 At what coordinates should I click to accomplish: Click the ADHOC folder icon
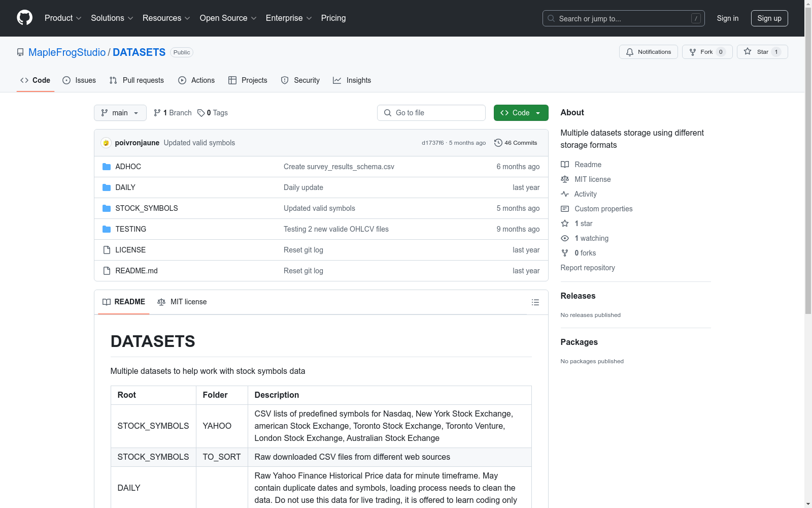point(107,167)
